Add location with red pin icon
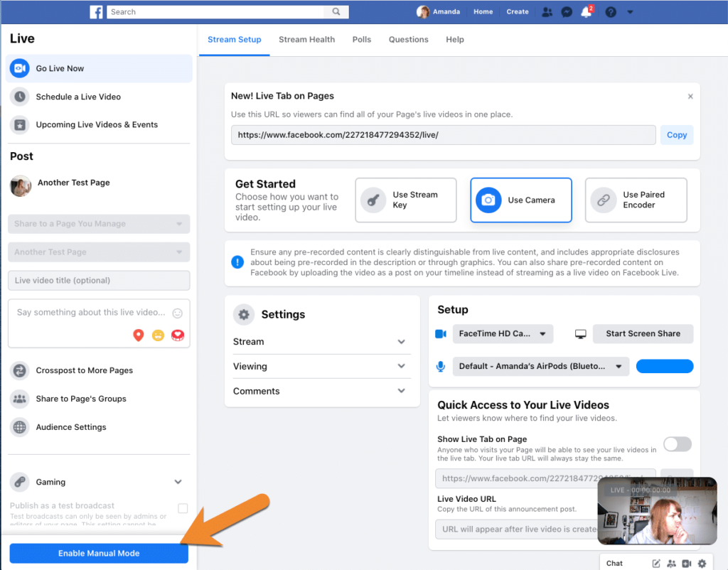The height and width of the screenshot is (570, 728). [139, 335]
